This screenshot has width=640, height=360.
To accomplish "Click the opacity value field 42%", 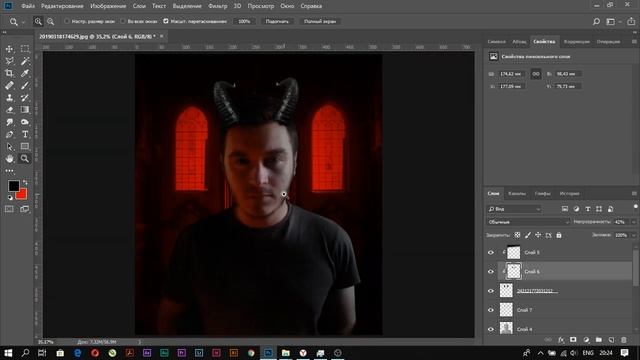I will pyautogui.click(x=621, y=222).
